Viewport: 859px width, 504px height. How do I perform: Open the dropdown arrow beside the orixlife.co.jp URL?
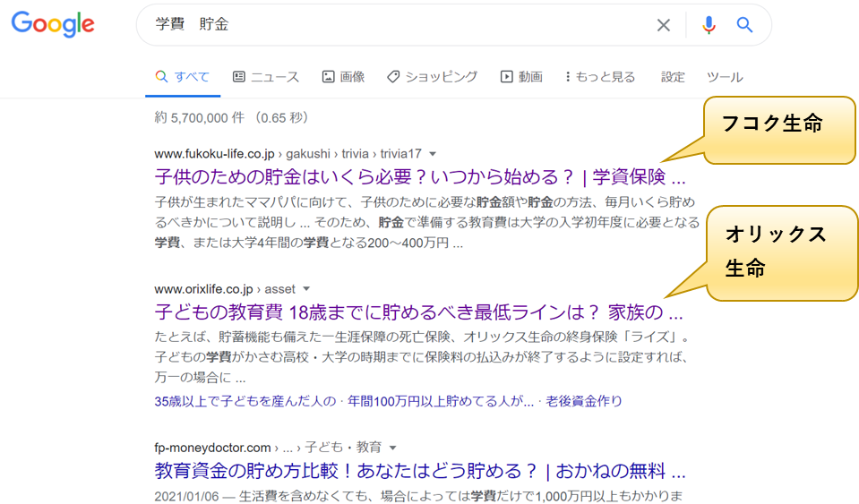tap(306, 289)
